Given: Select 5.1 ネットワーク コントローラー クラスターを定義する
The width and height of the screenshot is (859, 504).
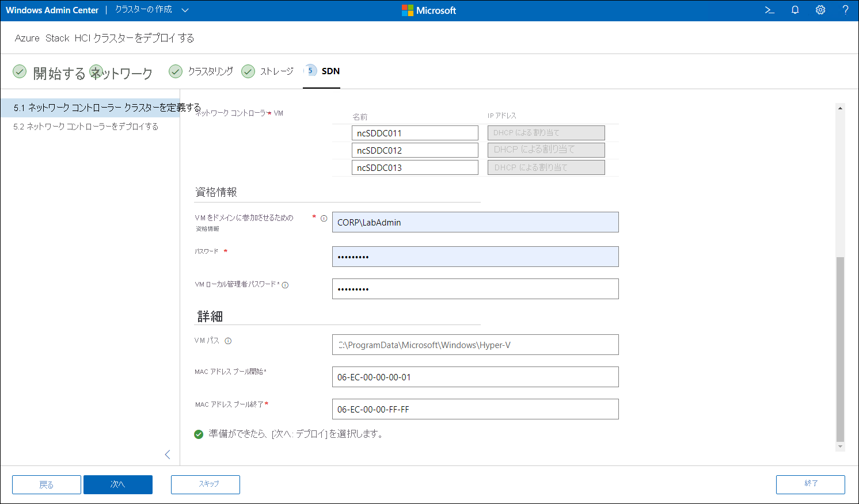Looking at the screenshot, I should click(x=90, y=108).
